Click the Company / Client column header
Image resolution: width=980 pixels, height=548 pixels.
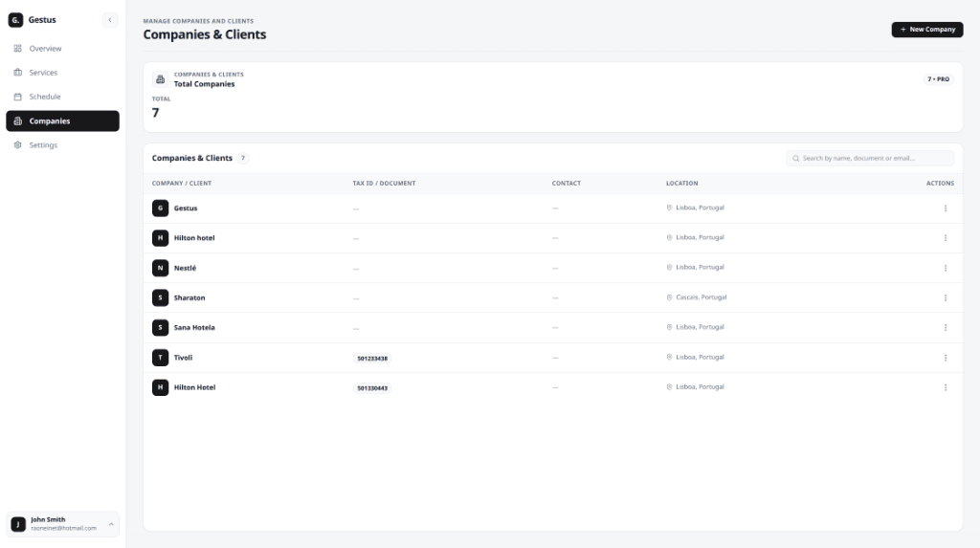(x=182, y=183)
